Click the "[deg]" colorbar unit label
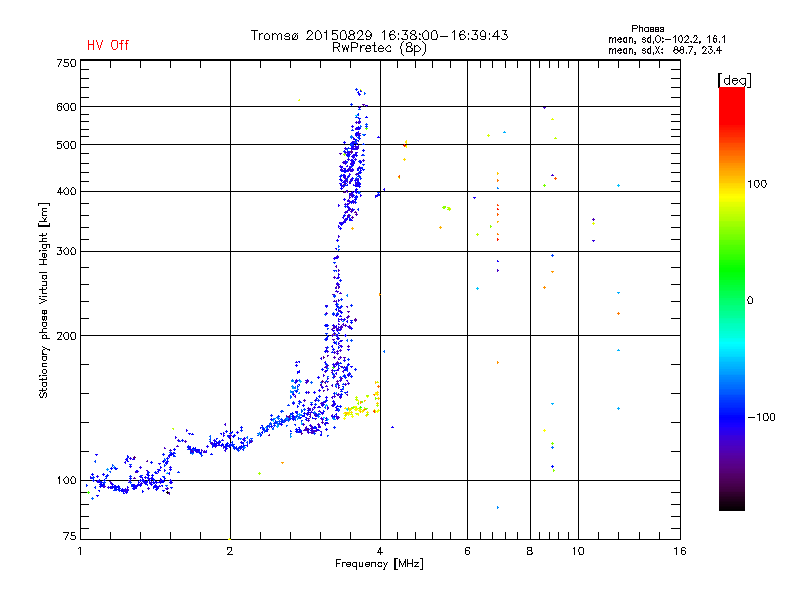800x600 pixels. point(735,80)
